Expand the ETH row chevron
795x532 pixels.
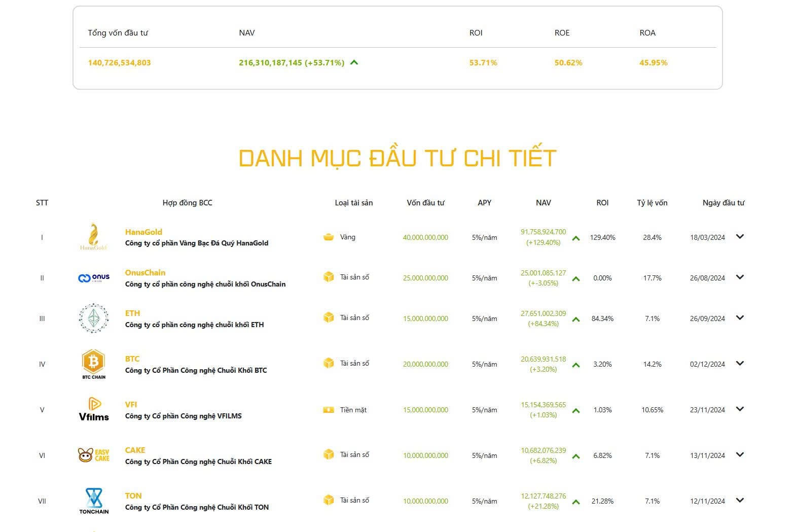(x=740, y=318)
